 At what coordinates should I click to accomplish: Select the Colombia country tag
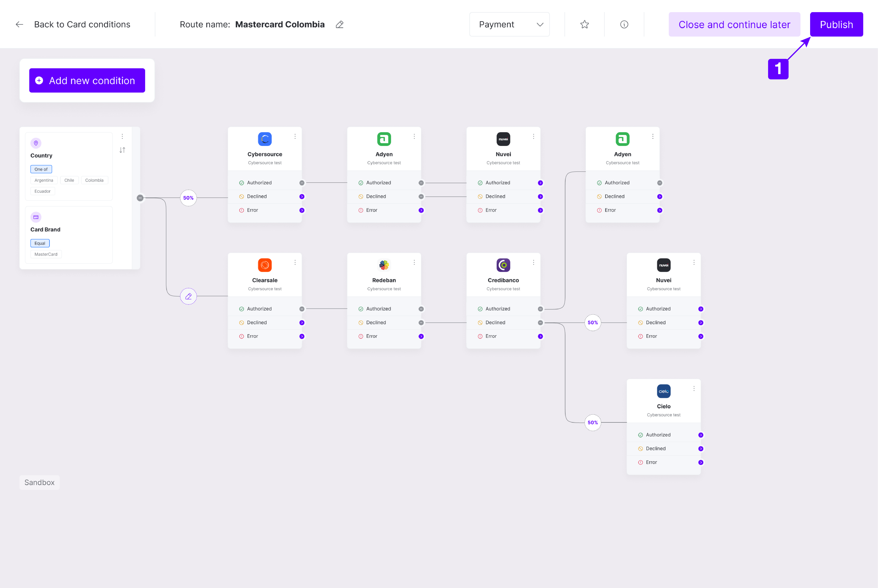pyautogui.click(x=94, y=180)
